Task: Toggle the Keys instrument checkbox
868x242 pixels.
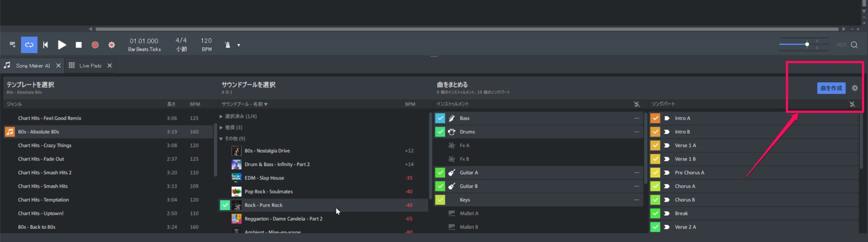Action: tap(440, 200)
